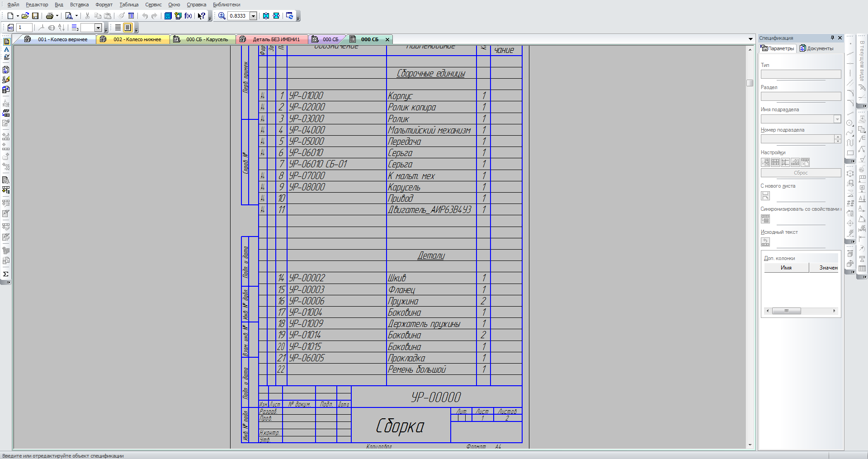The height and width of the screenshot is (459, 868).
Task: Click the zoom-in magnifier icon
Action: tap(222, 16)
